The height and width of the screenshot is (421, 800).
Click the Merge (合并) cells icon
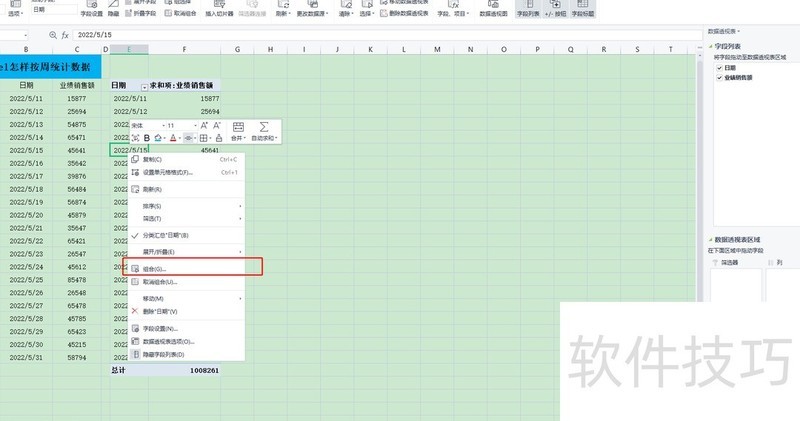tap(238, 127)
